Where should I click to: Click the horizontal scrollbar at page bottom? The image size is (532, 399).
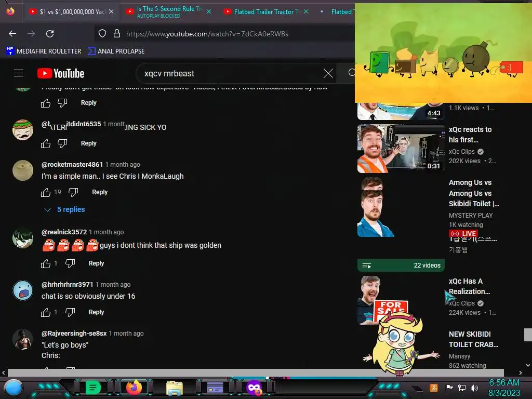click(x=256, y=373)
